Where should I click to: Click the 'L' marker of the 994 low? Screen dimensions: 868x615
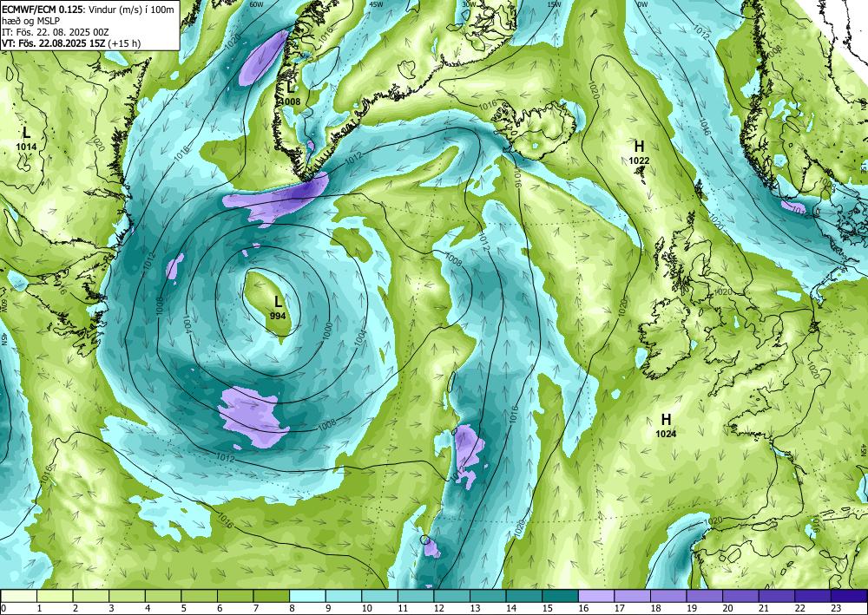(x=279, y=301)
